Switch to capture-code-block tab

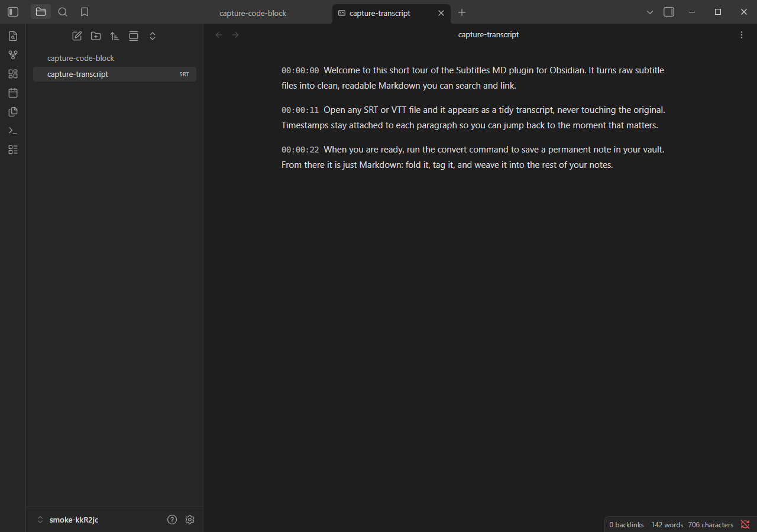[253, 13]
